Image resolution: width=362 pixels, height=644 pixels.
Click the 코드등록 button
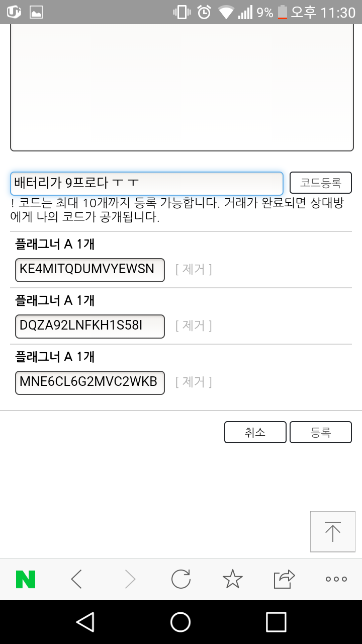(x=321, y=183)
